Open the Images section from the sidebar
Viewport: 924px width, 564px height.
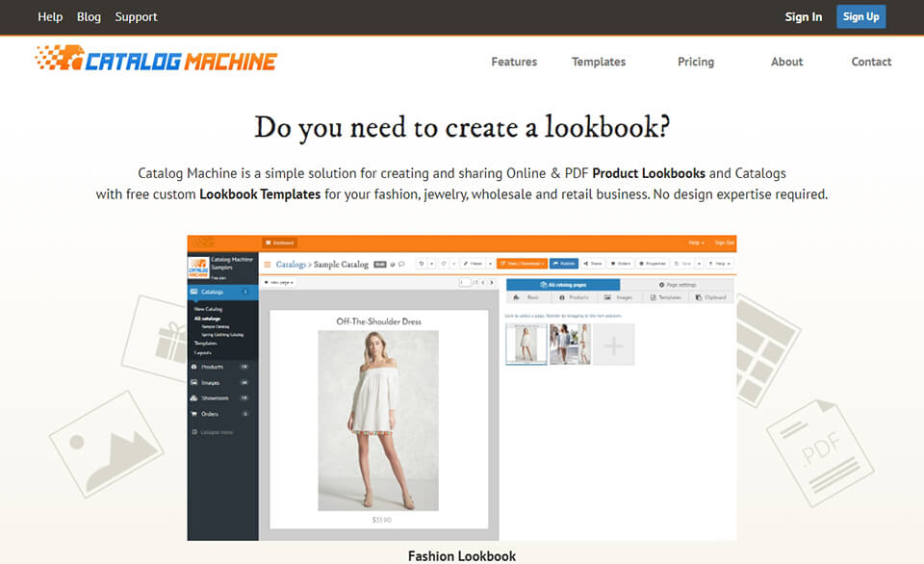[x=202, y=382]
